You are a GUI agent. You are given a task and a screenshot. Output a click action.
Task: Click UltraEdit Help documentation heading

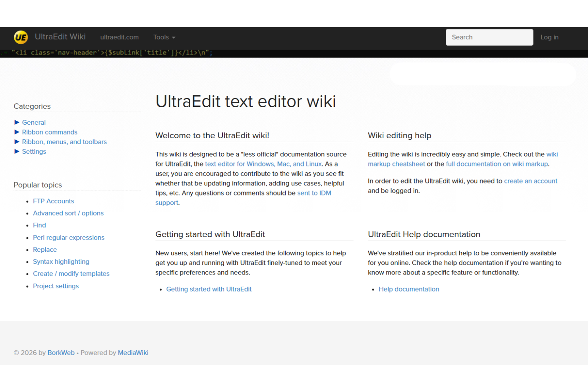tap(424, 234)
